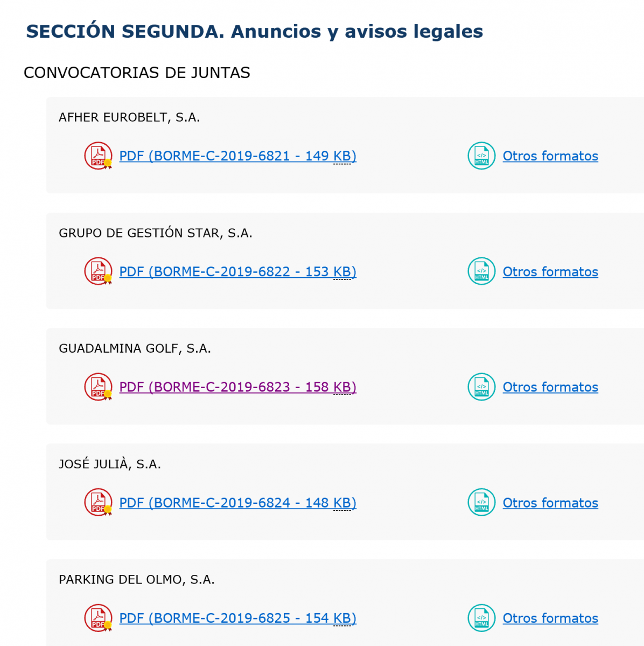Open Otros formatos for GUADALMINA GOLF
The height and width of the screenshot is (646, 644).
point(550,387)
